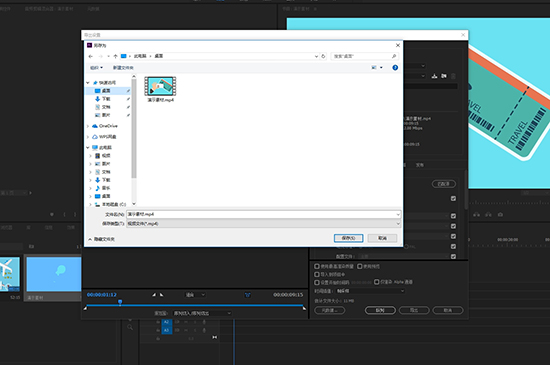This screenshot has height=365, width=550.
Task: Set the out point marker in the export preview
Action: click(x=161, y=295)
